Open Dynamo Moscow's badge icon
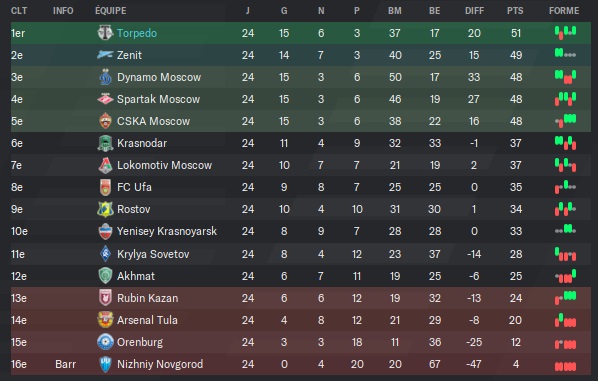This screenshot has width=598, height=381. tap(105, 77)
